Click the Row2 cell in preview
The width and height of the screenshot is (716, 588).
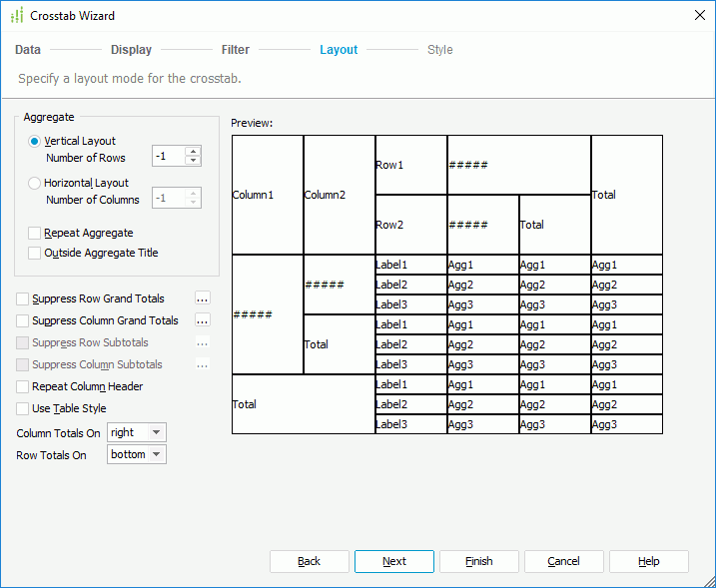pos(411,225)
